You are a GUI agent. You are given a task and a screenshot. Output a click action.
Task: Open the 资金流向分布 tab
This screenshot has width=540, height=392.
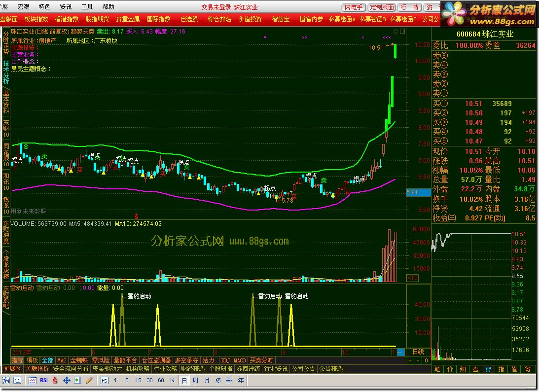click(x=71, y=369)
